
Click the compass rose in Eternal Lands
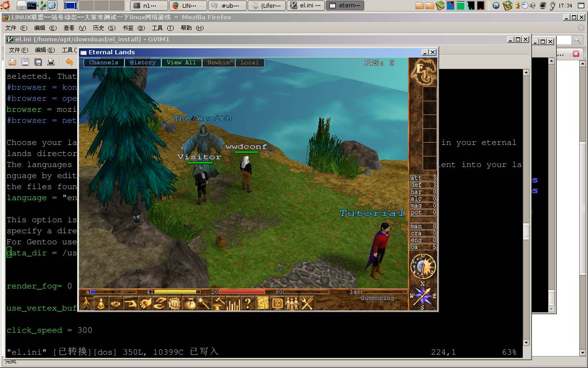click(x=423, y=296)
